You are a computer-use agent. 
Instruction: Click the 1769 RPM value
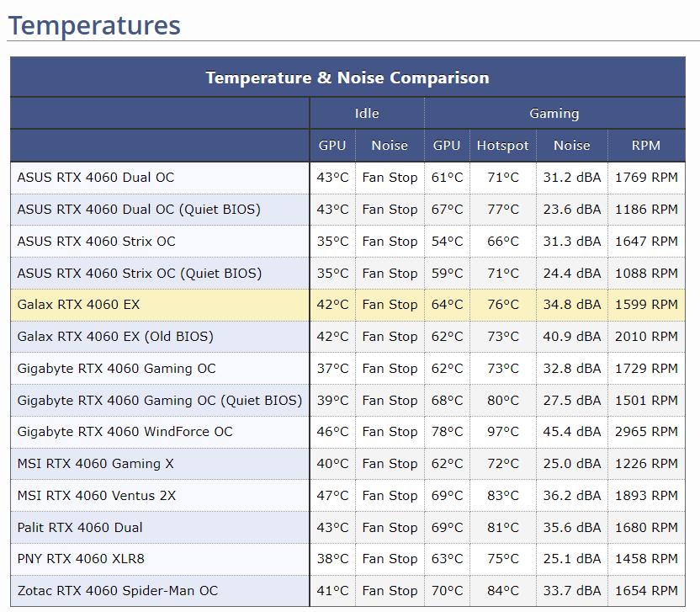[x=646, y=178]
